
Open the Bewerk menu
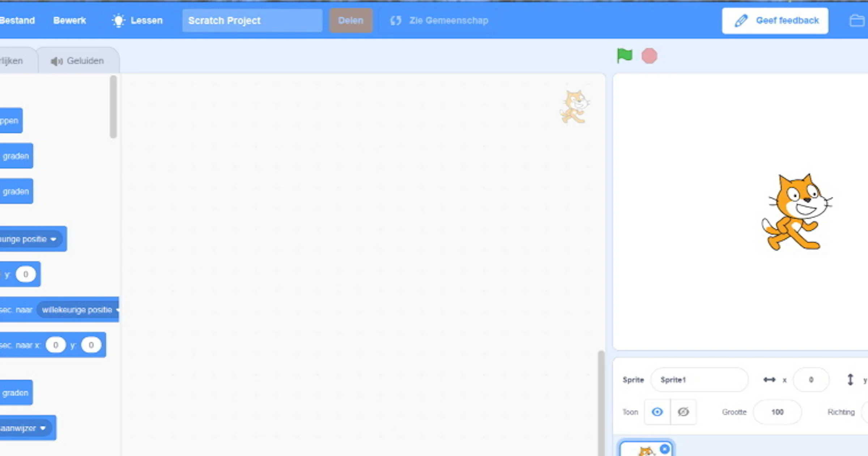69,21
